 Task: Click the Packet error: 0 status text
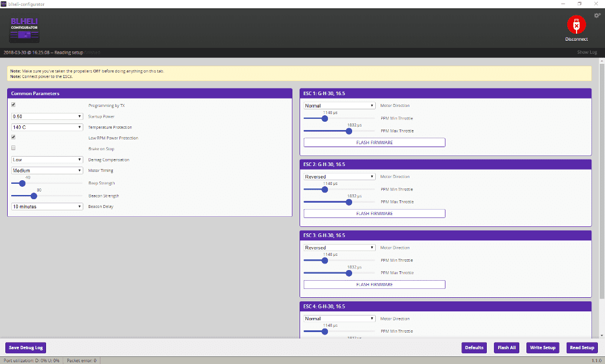coord(82,360)
